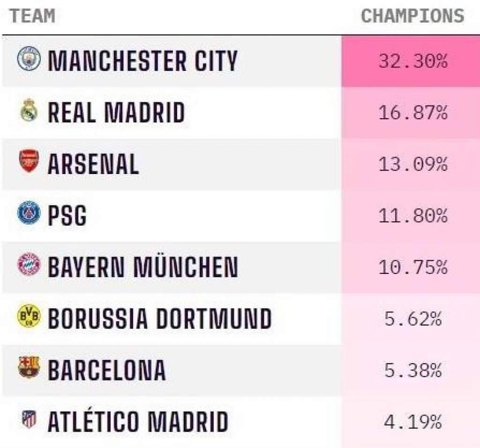Viewport: 480px width, 448px height.
Task: Open the MANCHESTER CITY team name
Action: point(142,61)
